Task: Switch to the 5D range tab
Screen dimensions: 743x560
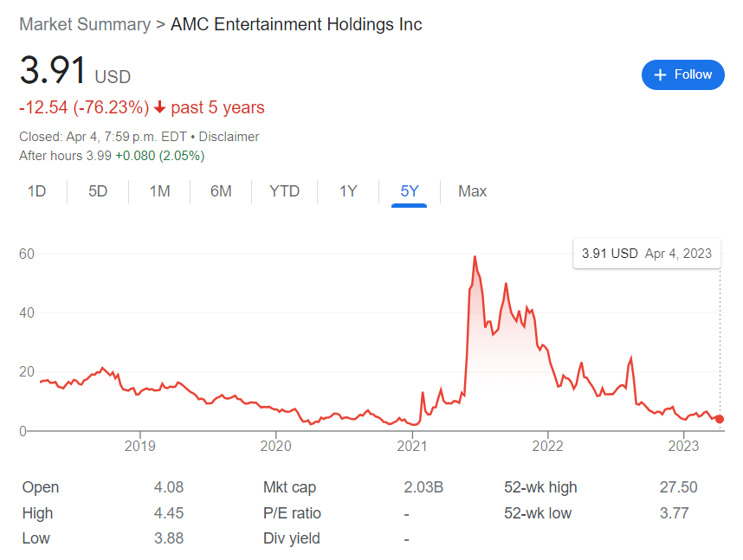Action: 98,191
